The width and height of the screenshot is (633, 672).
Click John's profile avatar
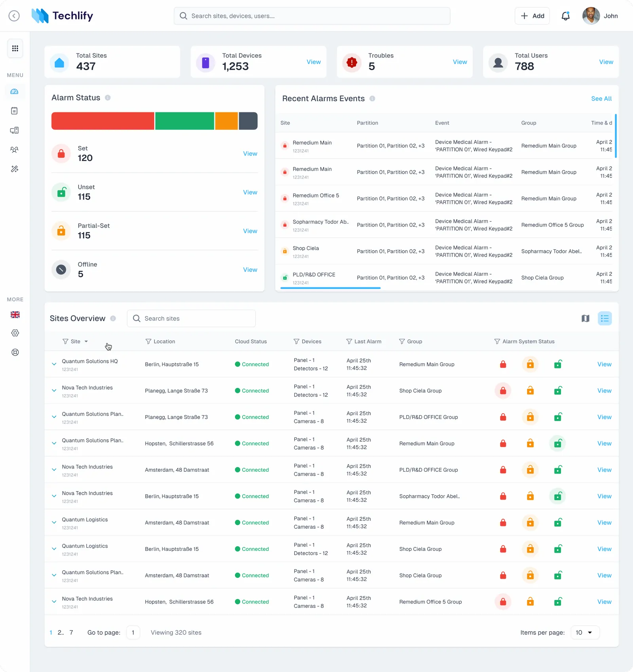(x=591, y=16)
